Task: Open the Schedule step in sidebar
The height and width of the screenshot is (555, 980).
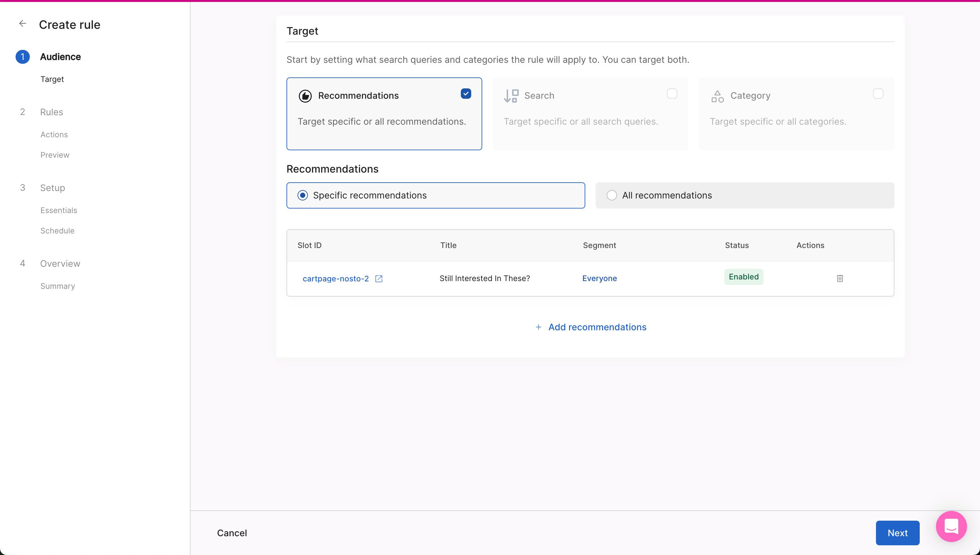Action: click(57, 231)
